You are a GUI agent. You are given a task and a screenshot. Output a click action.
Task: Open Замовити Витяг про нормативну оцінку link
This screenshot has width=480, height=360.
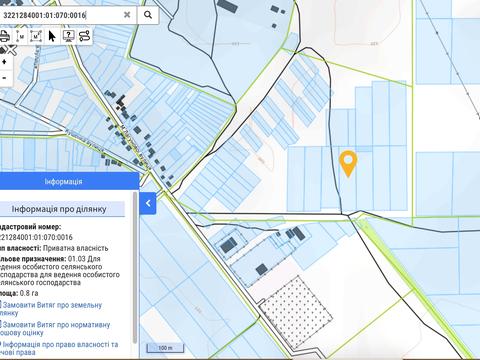point(55,328)
